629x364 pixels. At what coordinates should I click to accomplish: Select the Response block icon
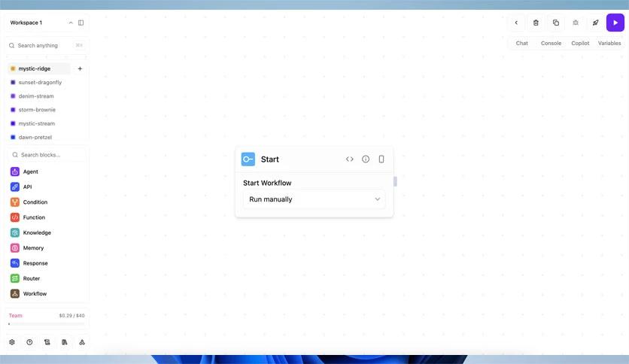15,263
